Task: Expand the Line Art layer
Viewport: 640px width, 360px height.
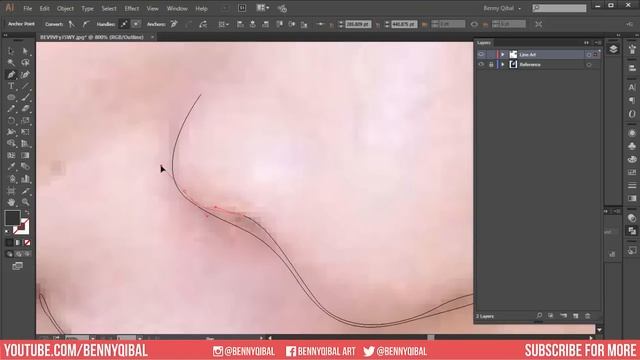Action: pyautogui.click(x=503, y=54)
